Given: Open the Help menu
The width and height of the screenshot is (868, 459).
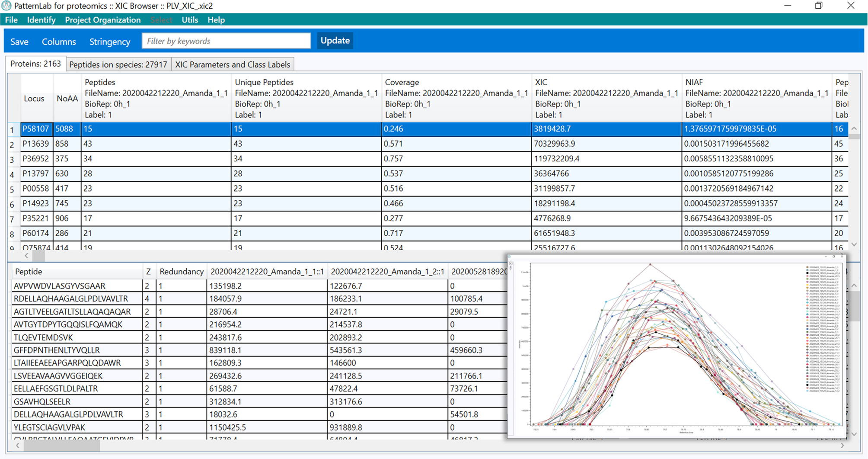Looking at the screenshot, I should tap(216, 20).
